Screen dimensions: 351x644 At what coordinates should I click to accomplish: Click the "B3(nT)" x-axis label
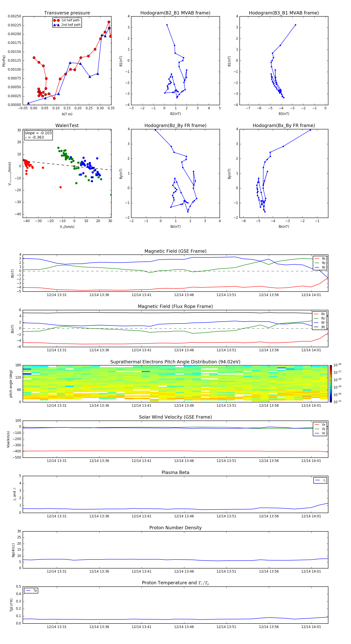point(284,114)
